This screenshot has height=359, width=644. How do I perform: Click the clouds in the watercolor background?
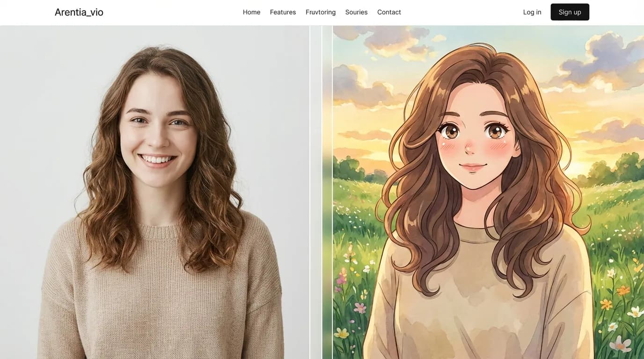tap(608, 51)
